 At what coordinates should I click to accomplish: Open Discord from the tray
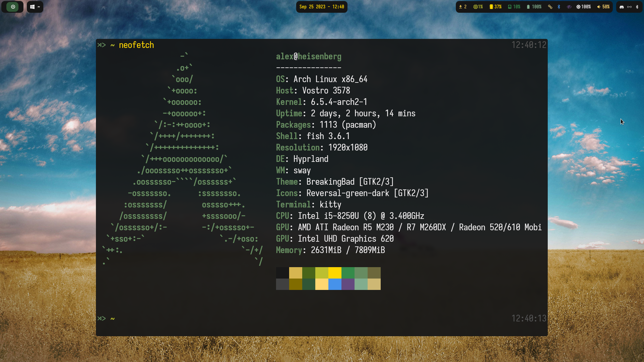point(622,7)
